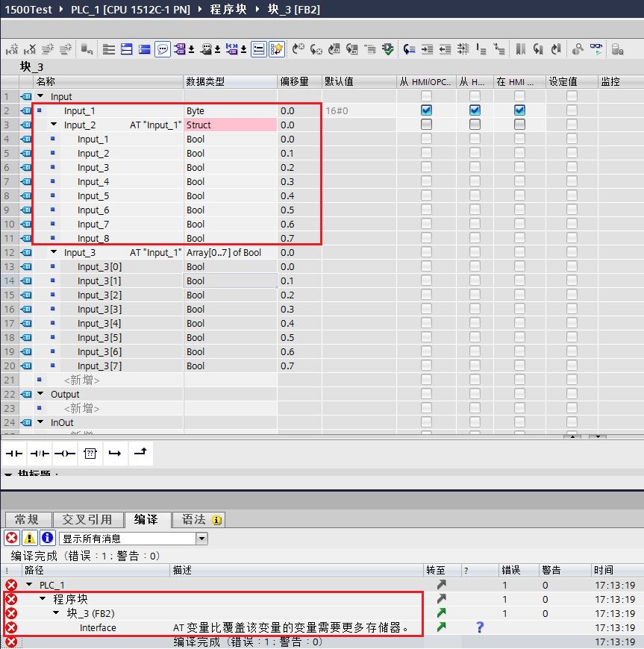
Task: Click the 偏移量 column header
Action: pos(299,81)
